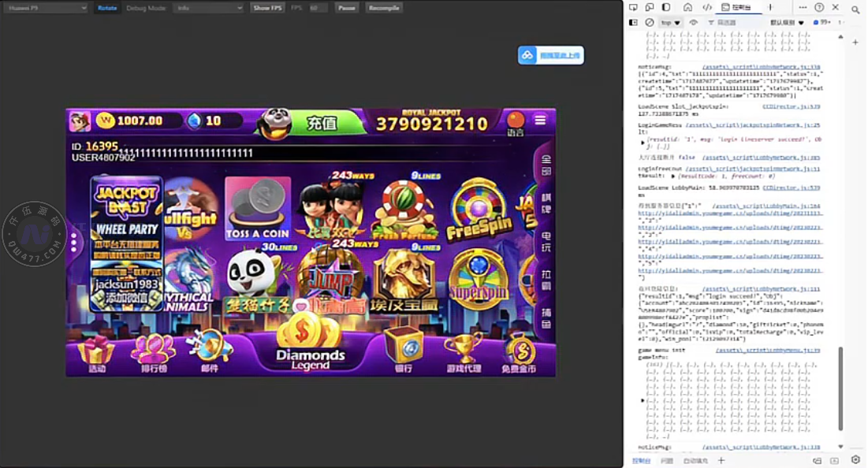The image size is (868, 468).
Task: Switch to the 问题 issues tab
Action: coord(667,460)
